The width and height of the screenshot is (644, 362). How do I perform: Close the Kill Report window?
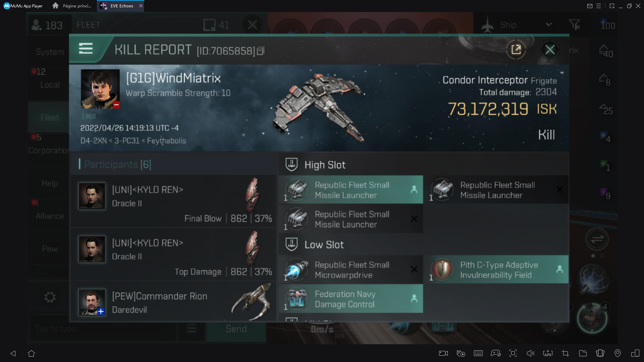coord(551,50)
